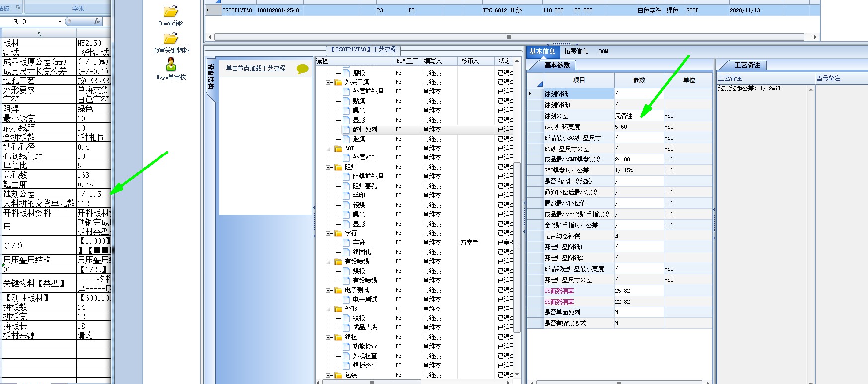The height and width of the screenshot is (384, 868).
Task: Click the CS面残铜率 value 25.82
Action: coord(639,291)
